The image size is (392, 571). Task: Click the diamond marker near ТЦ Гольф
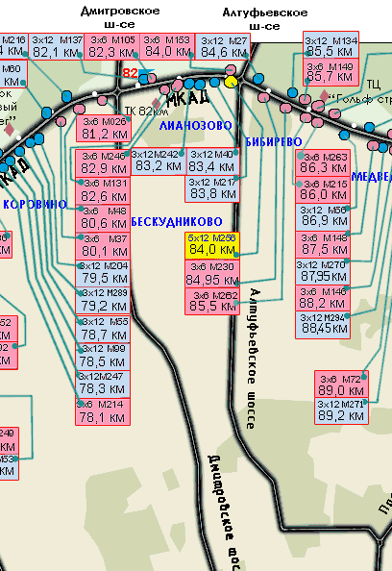325,96
